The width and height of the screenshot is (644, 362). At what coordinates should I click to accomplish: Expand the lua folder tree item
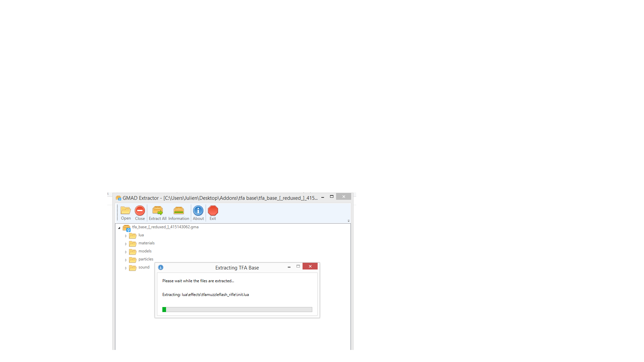click(126, 235)
